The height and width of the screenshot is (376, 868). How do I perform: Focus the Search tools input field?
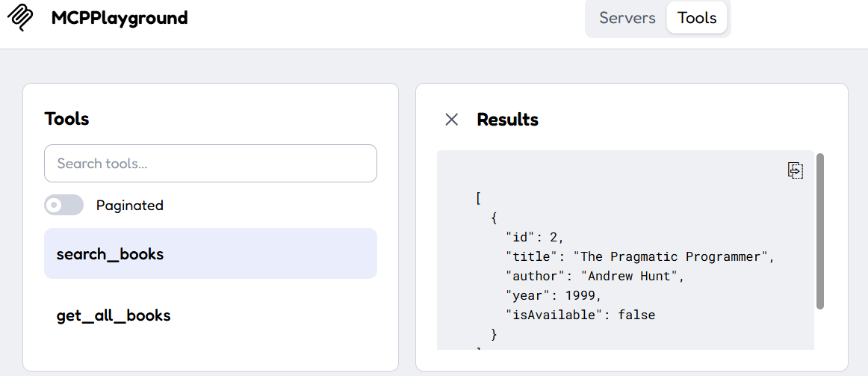coord(211,164)
